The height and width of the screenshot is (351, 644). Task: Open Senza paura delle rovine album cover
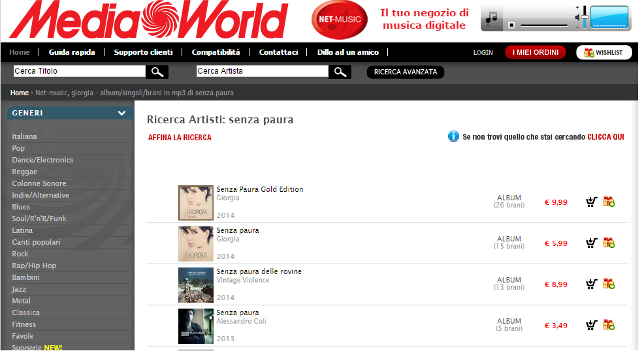(195, 285)
